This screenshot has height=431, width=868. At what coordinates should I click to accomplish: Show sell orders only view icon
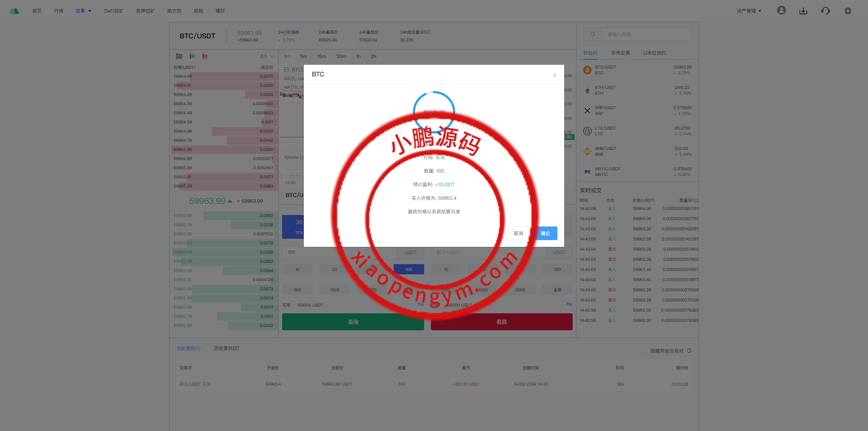coord(205,56)
